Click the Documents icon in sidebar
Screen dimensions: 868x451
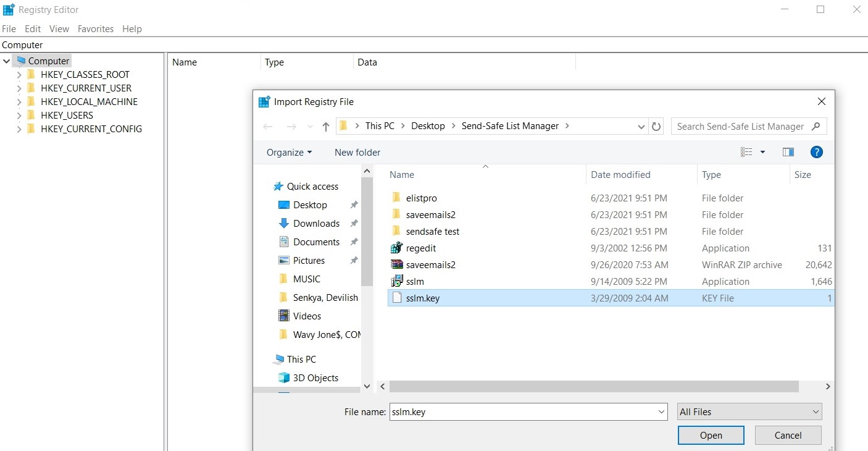pyautogui.click(x=284, y=242)
